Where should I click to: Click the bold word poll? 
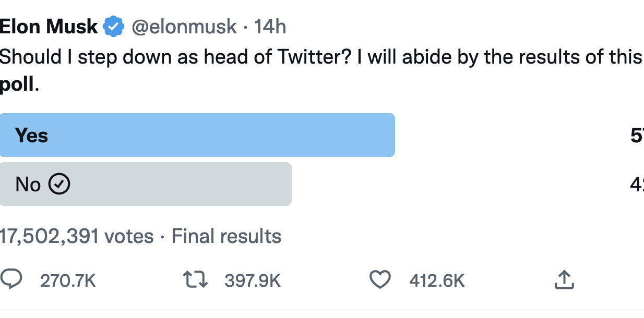[x=17, y=85]
